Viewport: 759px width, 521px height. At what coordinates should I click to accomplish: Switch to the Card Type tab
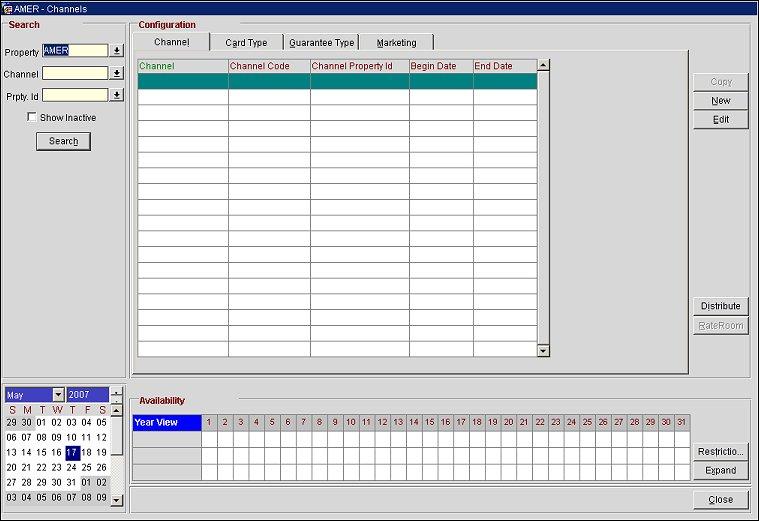[246, 43]
